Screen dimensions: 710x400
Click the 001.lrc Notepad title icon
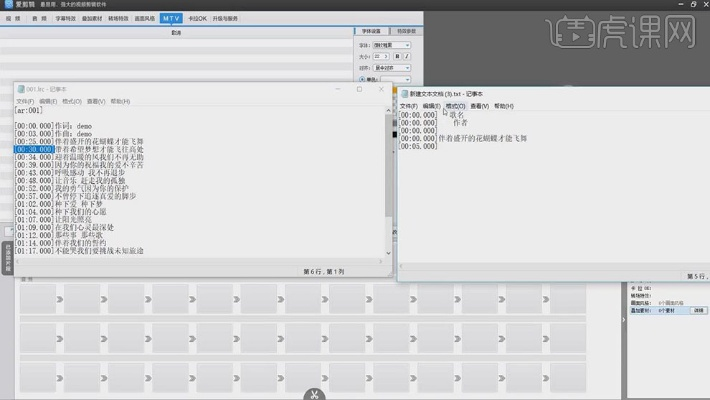[20, 89]
